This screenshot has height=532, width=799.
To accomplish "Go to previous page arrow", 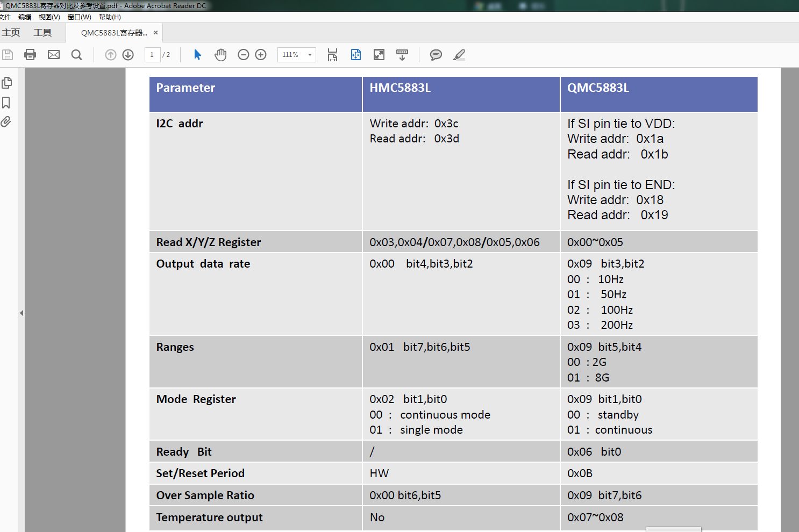I will 111,55.
